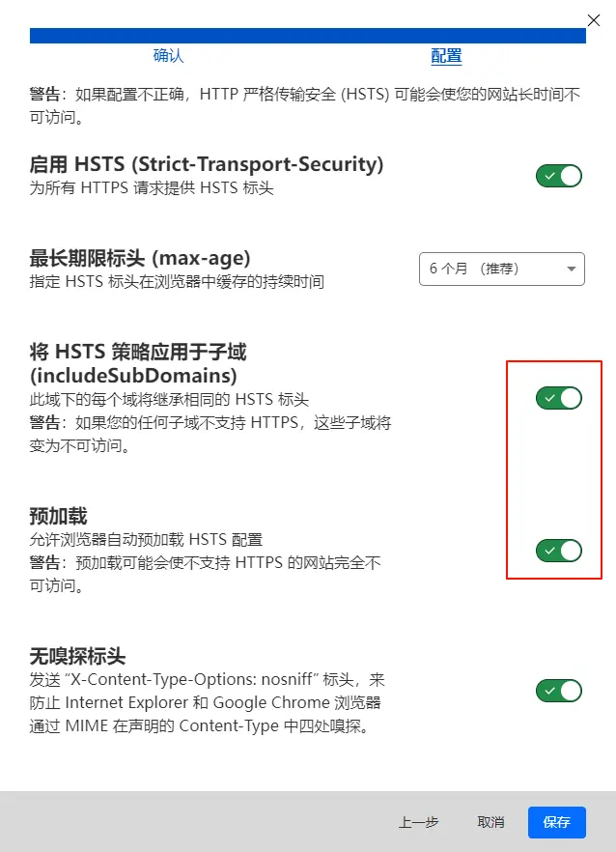The width and height of the screenshot is (616, 852).
Task: Click the checkmark on 预加载 toggle
Action: coord(549,551)
